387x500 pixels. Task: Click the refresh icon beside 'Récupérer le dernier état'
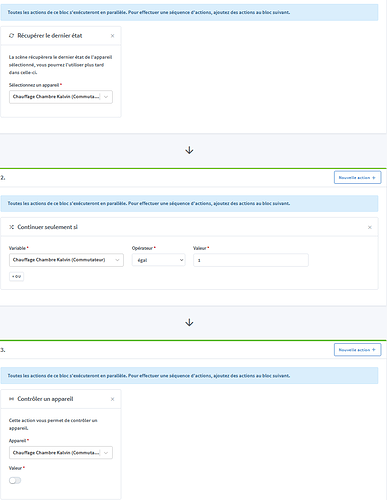click(11, 36)
